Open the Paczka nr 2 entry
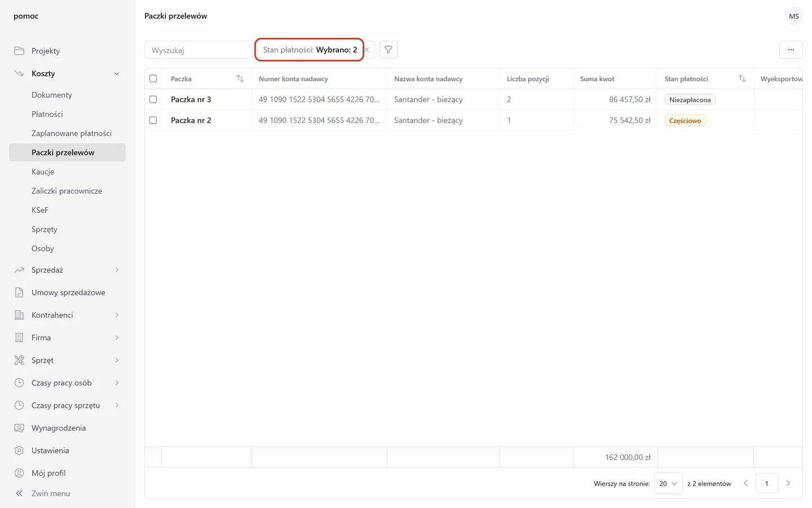This screenshot has height=508, width=812. [x=191, y=120]
